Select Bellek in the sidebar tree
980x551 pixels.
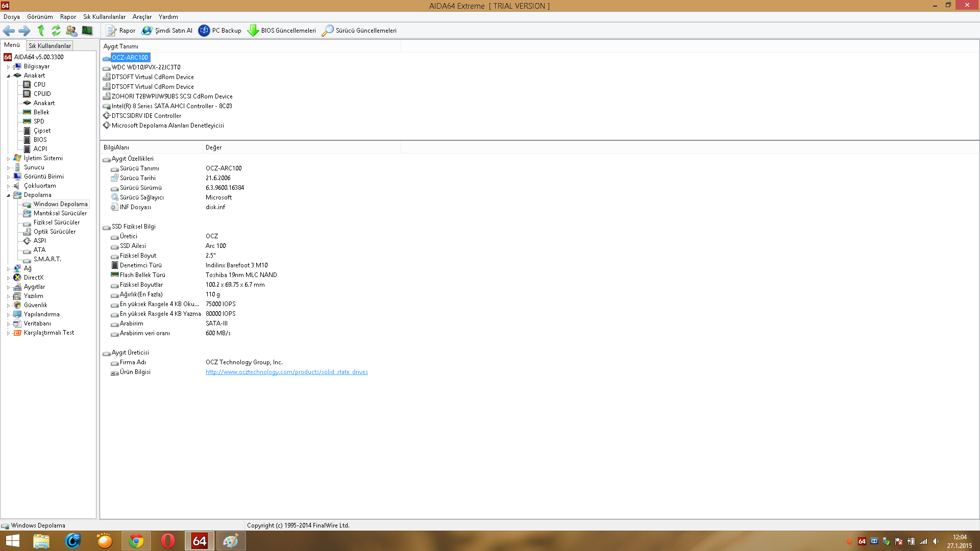[41, 112]
